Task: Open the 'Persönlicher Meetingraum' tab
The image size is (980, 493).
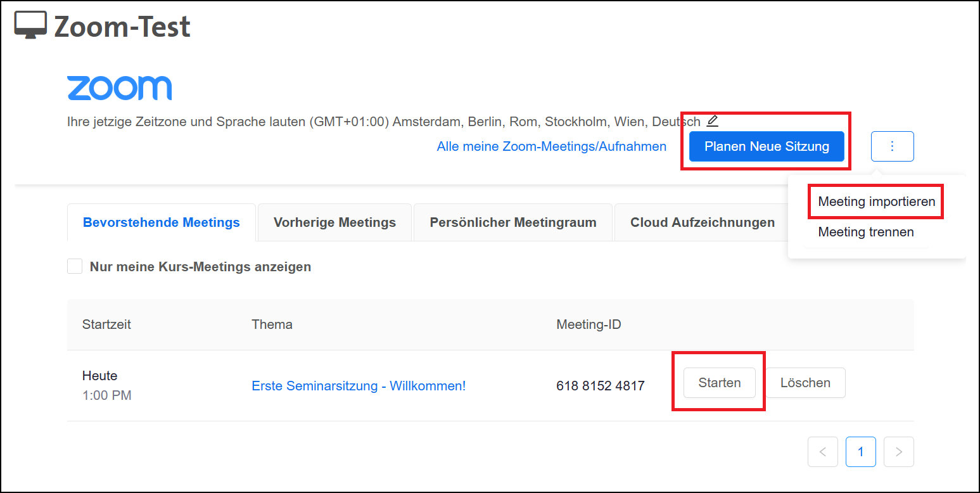Action: (x=512, y=222)
